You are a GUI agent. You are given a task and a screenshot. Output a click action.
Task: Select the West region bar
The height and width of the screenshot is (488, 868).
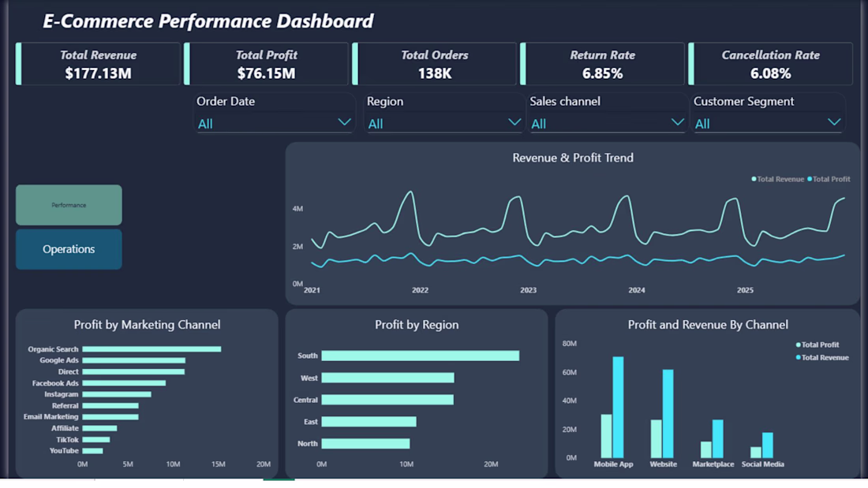[387, 378]
